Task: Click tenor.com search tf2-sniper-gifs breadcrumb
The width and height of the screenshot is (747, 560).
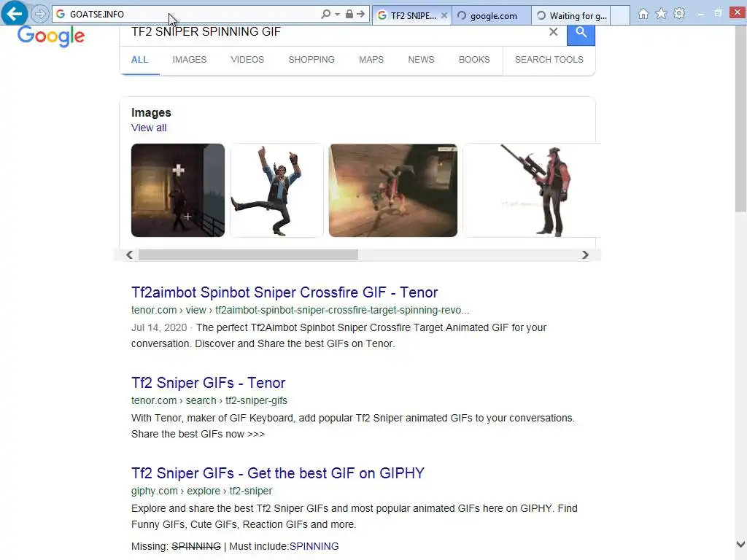Action: point(209,400)
